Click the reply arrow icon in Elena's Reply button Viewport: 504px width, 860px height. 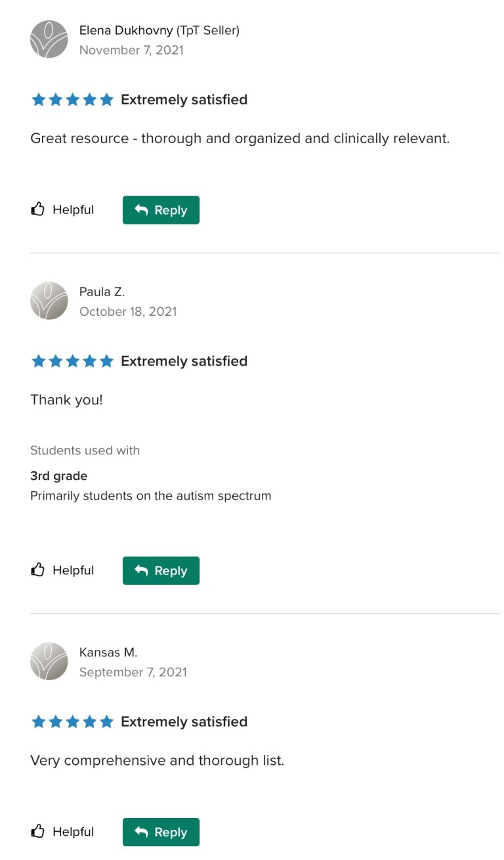[143, 210]
